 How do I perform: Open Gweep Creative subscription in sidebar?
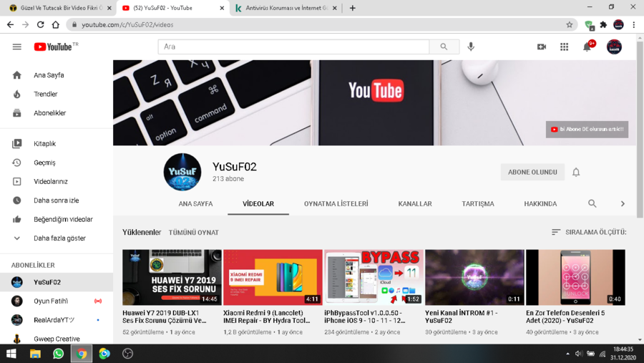(x=57, y=339)
